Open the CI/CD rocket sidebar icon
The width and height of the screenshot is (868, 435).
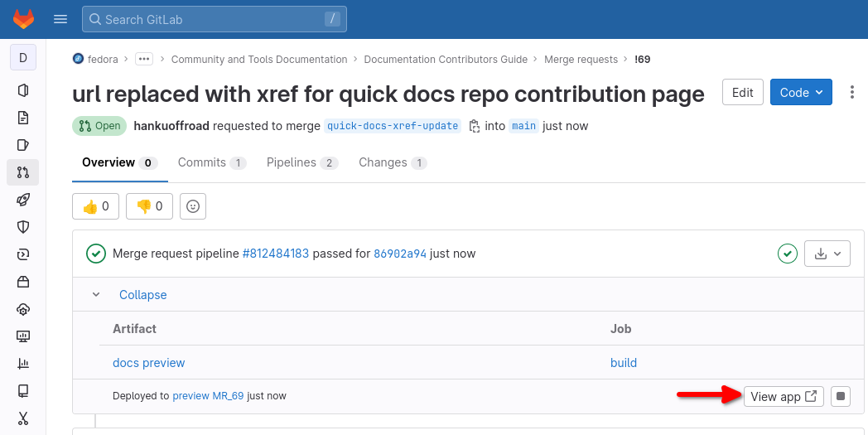(23, 200)
